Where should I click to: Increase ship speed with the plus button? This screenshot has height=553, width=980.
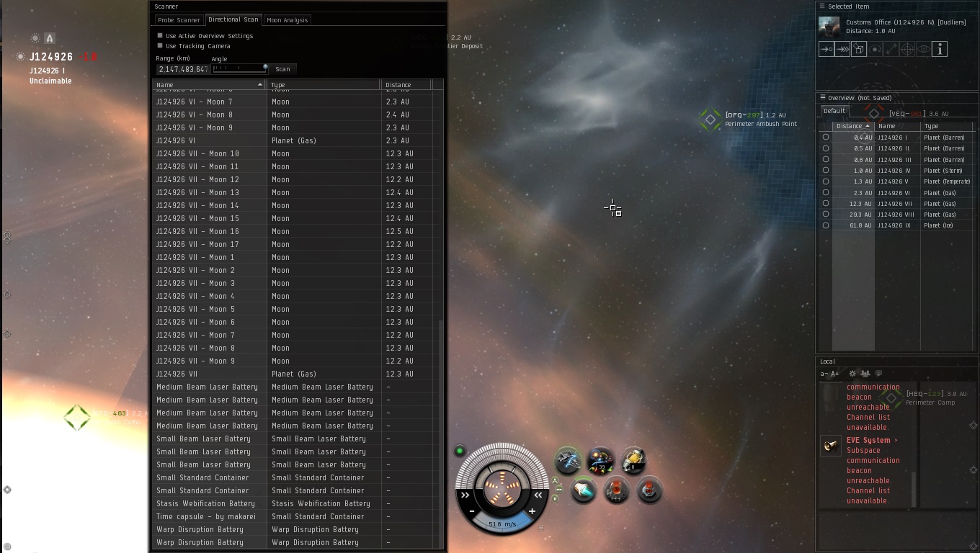pyautogui.click(x=532, y=511)
